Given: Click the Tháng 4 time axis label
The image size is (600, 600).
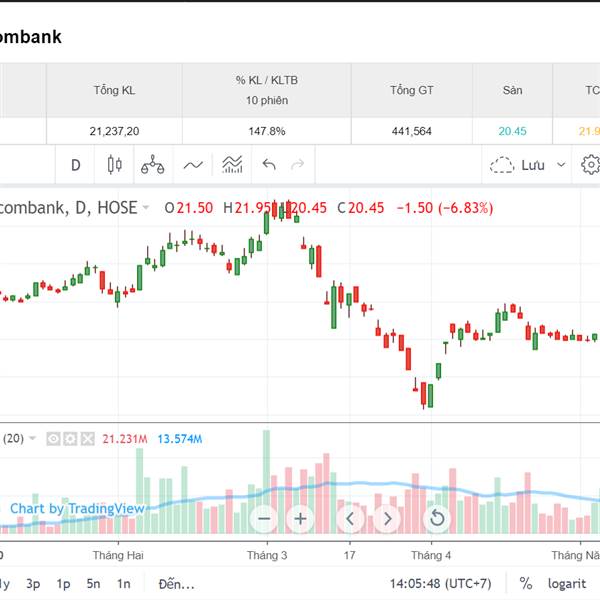Looking at the screenshot, I should click(x=431, y=555).
